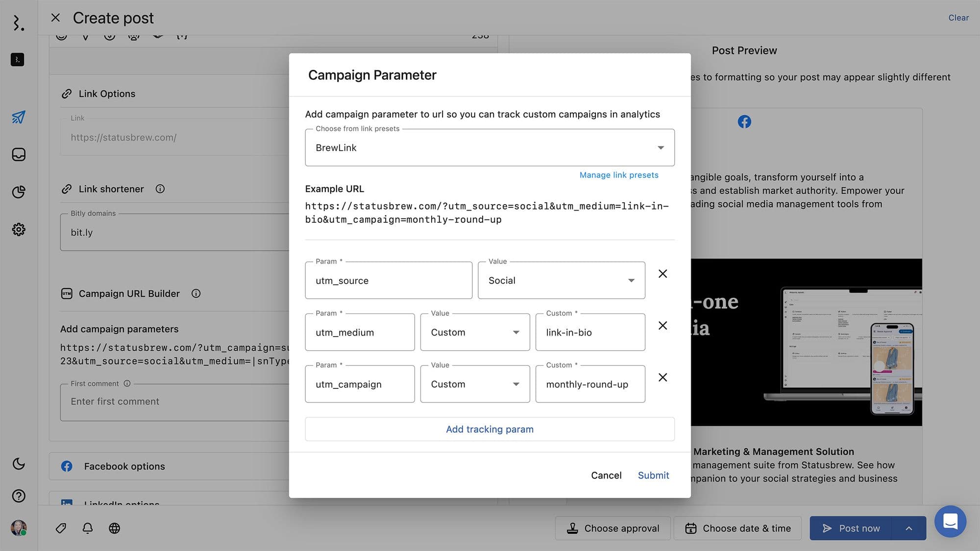Open the Social value dropdown for utm_source

562,280
